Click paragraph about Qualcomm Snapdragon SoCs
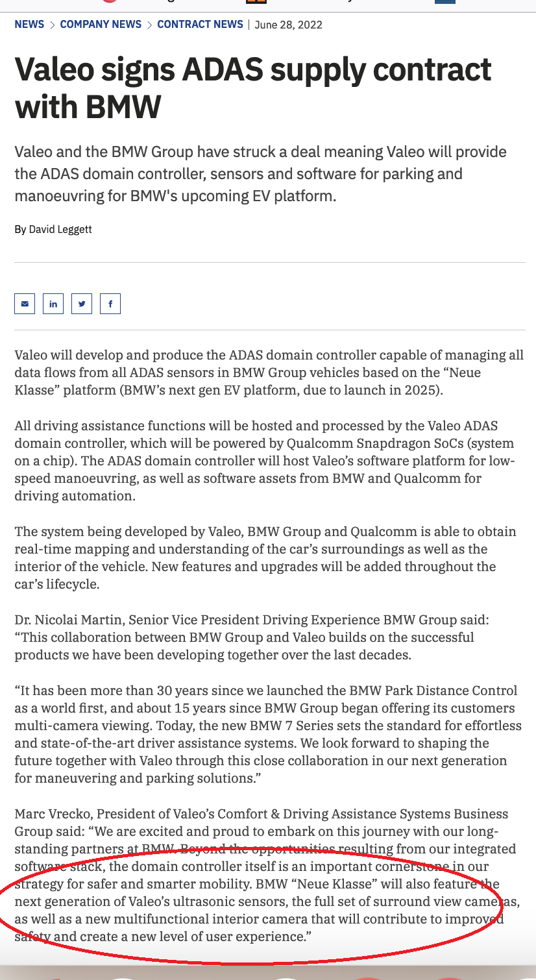 tap(264, 461)
